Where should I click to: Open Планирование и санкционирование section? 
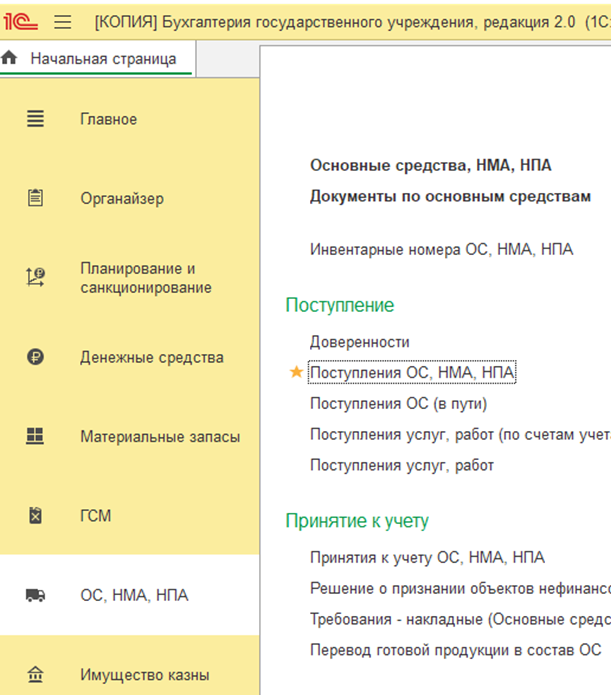click(146, 278)
